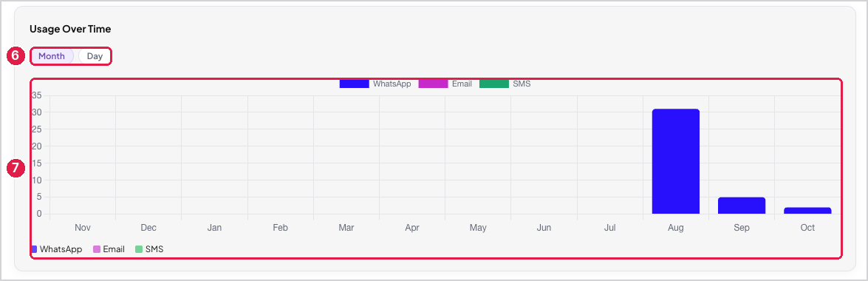Viewport: 868px width, 281px height.
Task: Click the Sep axis label
Action: point(742,228)
